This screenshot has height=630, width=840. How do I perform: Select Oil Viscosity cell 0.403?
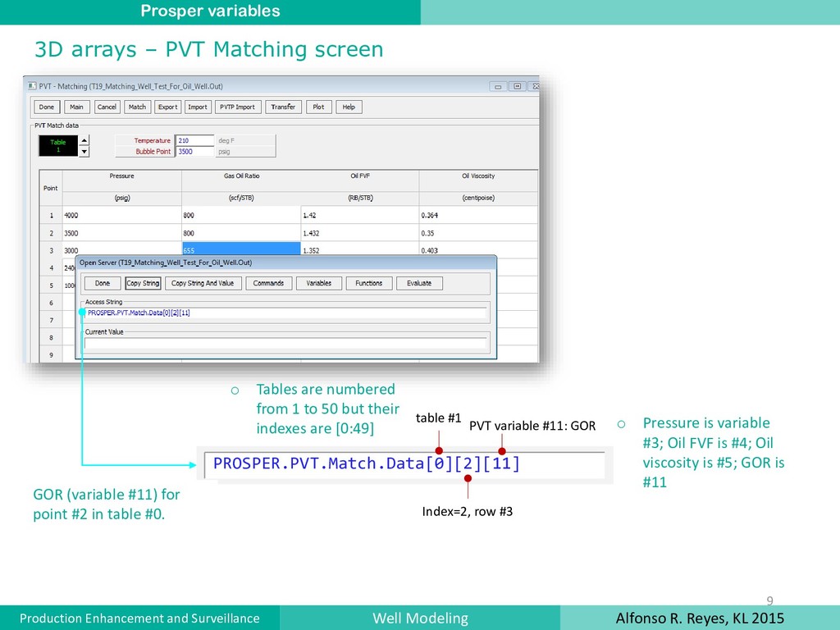point(478,249)
